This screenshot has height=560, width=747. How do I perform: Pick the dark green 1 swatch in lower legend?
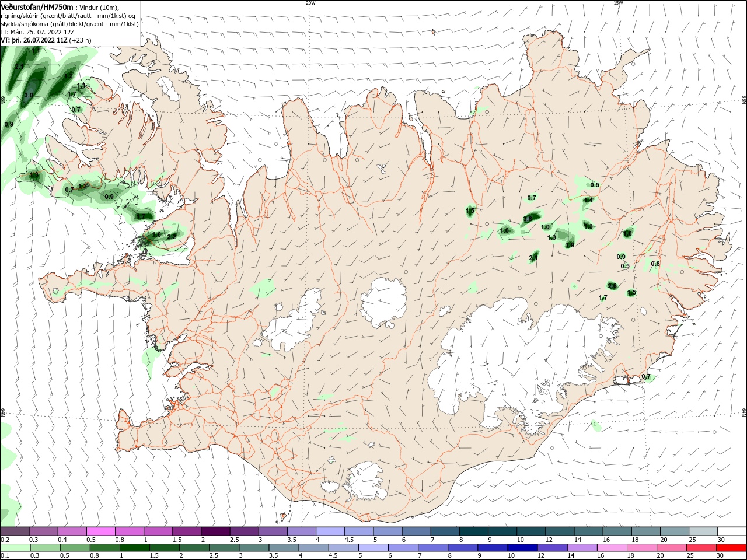click(x=133, y=548)
